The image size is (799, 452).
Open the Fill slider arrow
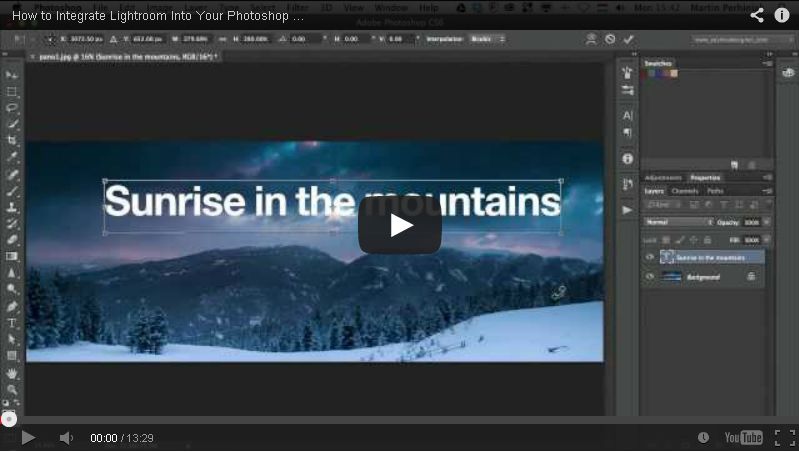coord(767,240)
